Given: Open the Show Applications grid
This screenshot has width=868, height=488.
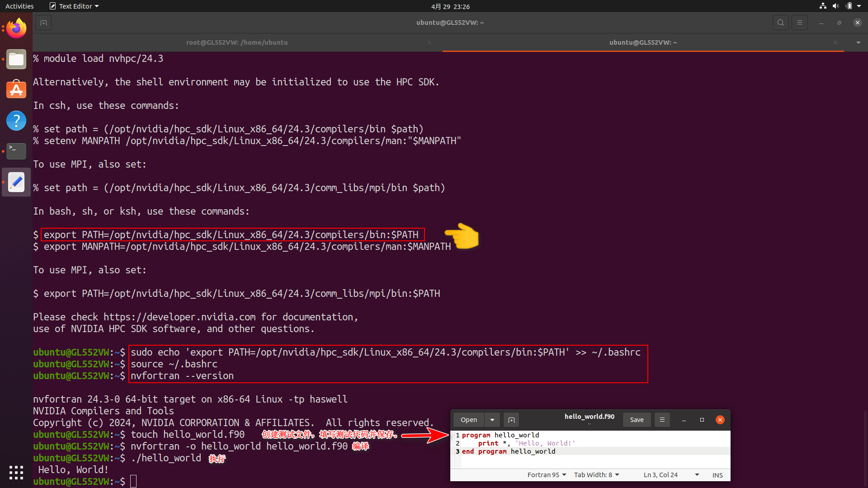Looking at the screenshot, I should (x=16, y=472).
